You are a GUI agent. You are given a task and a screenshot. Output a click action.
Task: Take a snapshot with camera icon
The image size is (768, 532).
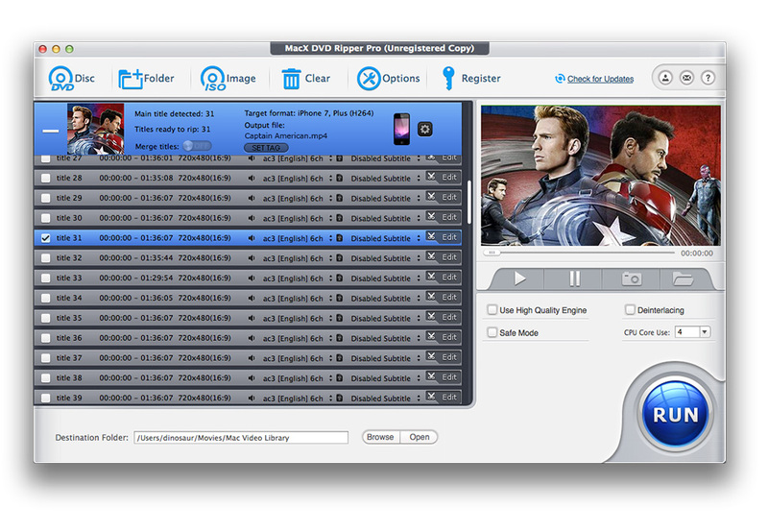coord(632,278)
